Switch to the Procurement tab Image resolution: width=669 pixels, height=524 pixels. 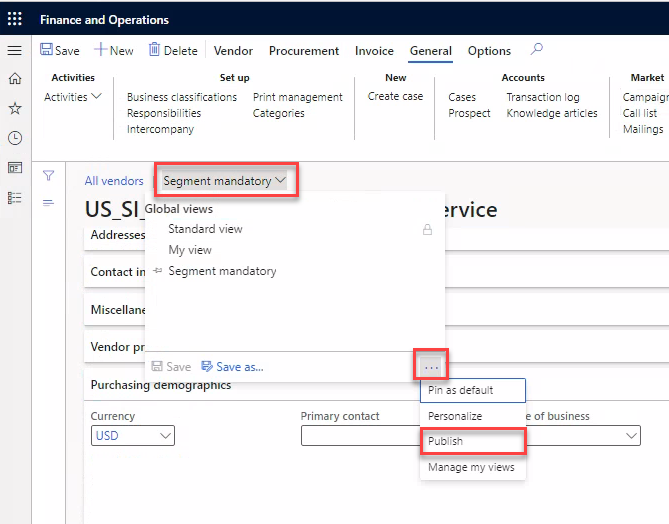(x=304, y=51)
